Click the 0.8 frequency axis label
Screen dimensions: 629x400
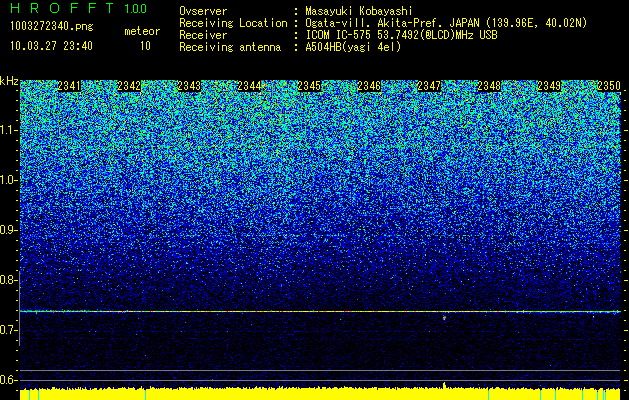click(8, 280)
